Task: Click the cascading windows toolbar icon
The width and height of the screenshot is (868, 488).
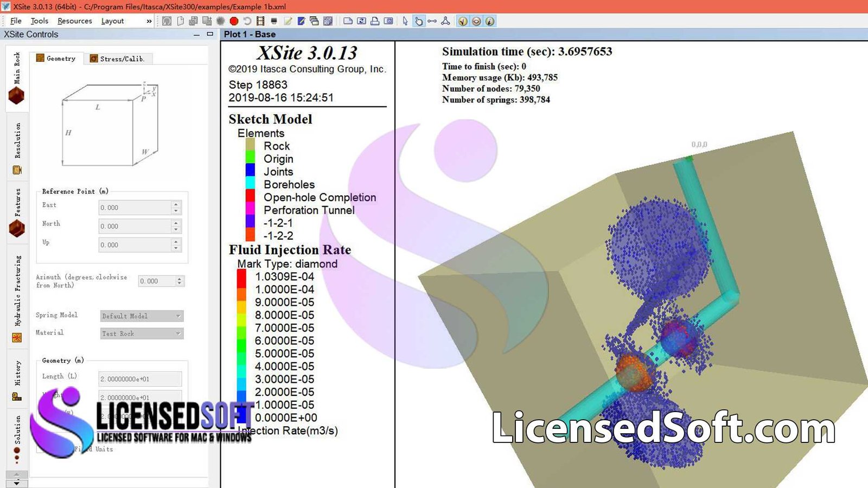Action: pyautogui.click(x=314, y=21)
